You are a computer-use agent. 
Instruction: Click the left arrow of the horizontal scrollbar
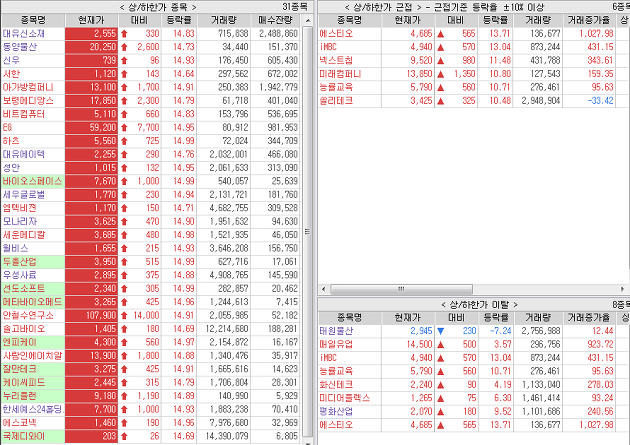pyautogui.click(x=324, y=289)
